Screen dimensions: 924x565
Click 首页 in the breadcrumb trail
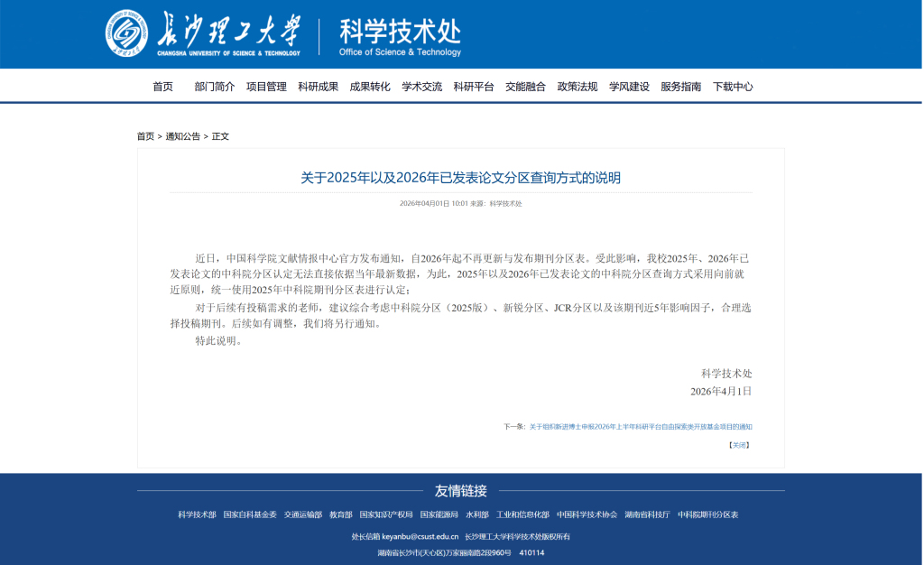click(x=145, y=136)
